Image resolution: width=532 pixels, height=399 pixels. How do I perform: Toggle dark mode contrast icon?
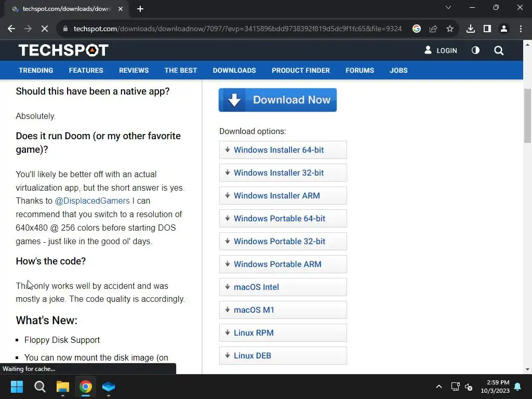(475, 50)
